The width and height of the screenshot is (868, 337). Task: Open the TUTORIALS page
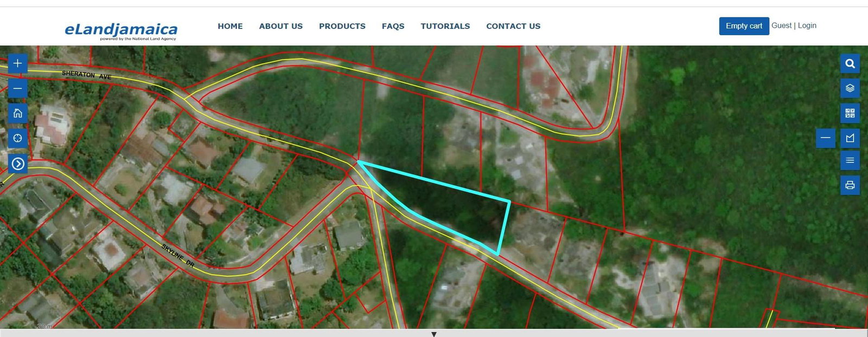coord(445,26)
